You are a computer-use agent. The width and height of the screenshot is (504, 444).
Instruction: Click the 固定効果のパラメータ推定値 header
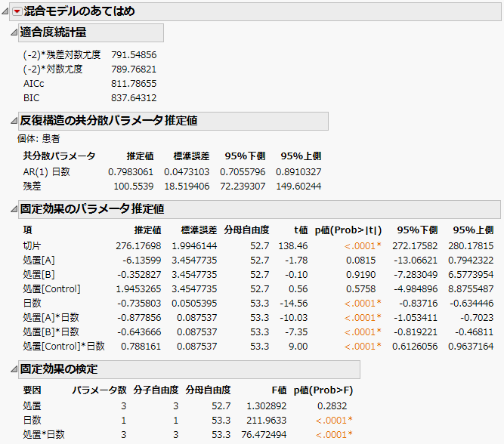pyautogui.click(x=259, y=209)
